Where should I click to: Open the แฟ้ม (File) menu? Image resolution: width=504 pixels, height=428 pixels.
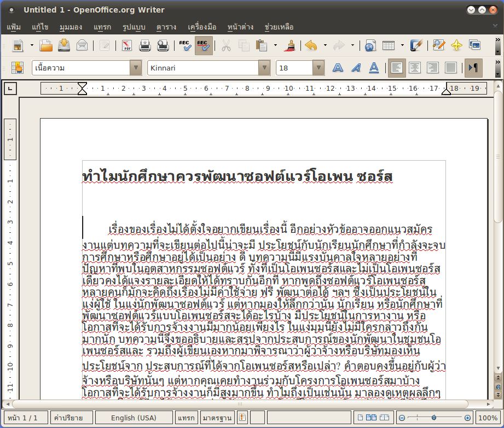click(x=14, y=27)
